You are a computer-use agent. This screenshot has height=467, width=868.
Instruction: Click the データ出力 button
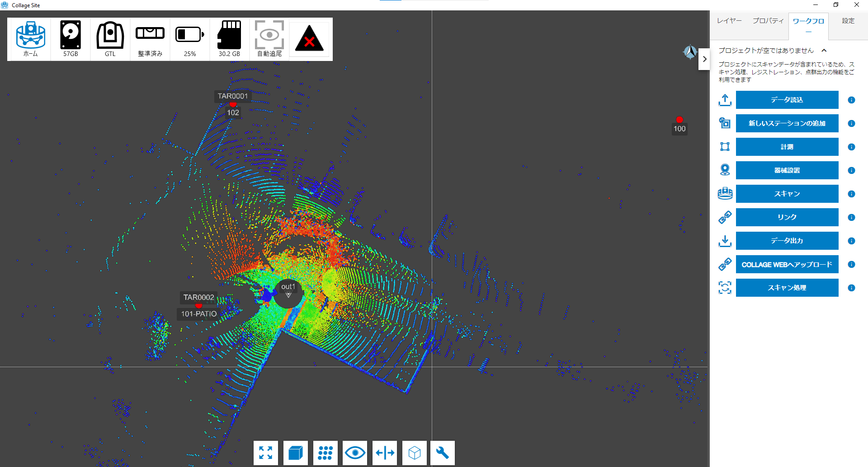coord(787,241)
